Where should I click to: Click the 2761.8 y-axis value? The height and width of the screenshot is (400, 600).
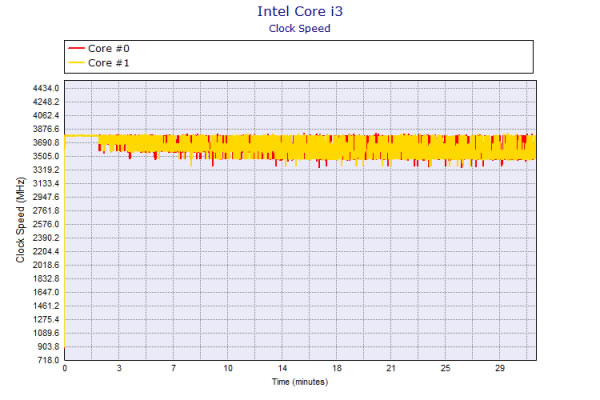coord(46,211)
